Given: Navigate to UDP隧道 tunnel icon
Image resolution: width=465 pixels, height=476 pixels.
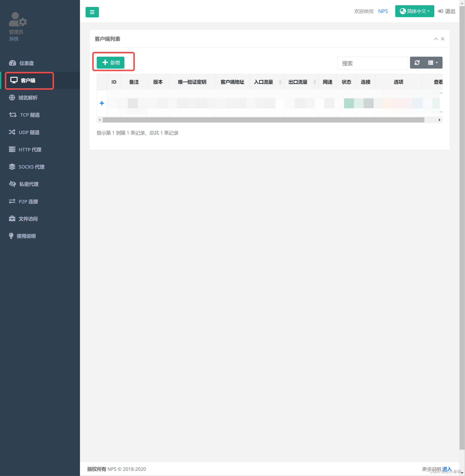Looking at the screenshot, I should 11,132.
